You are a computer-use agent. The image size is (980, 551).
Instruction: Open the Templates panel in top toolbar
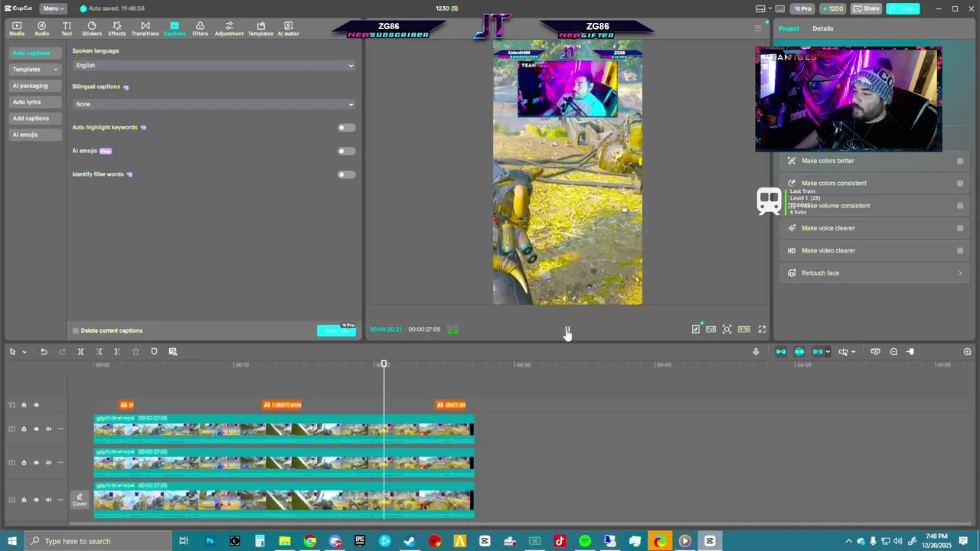tap(260, 29)
